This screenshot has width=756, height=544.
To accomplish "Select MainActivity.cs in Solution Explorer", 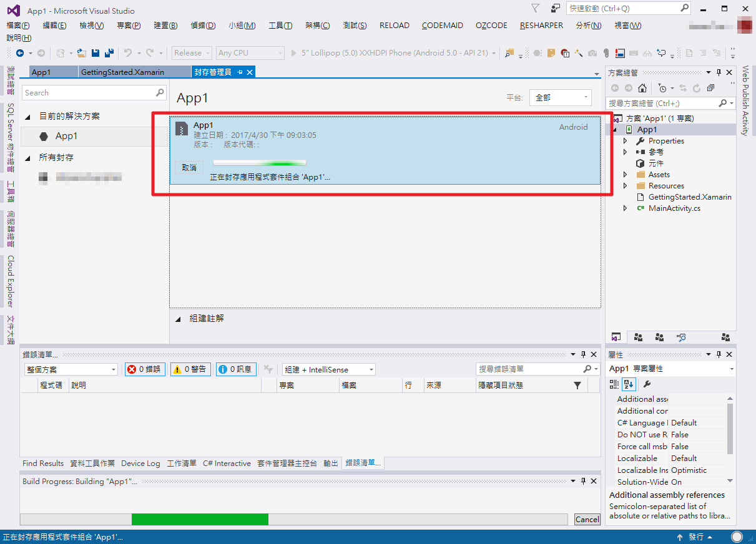I will pyautogui.click(x=674, y=208).
